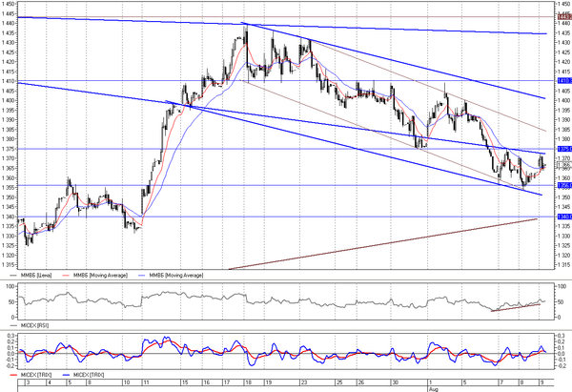
Task: Select the blue ММВБ Moving Average legend entry
Action: pyautogui.click(x=171, y=276)
